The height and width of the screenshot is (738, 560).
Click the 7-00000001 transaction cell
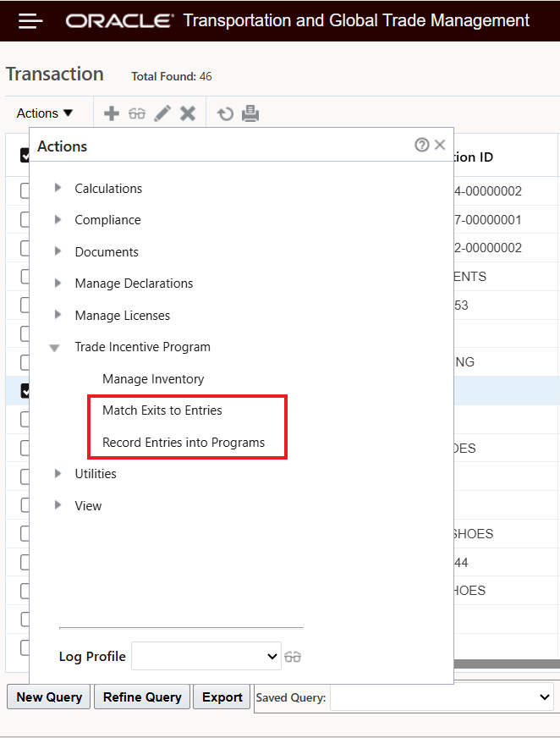coord(488,219)
